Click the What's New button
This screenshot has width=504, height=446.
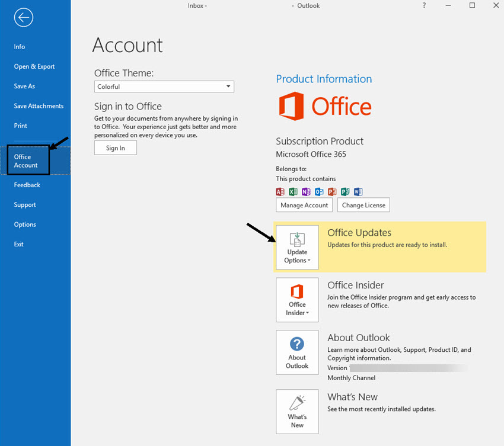(x=297, y=412)
